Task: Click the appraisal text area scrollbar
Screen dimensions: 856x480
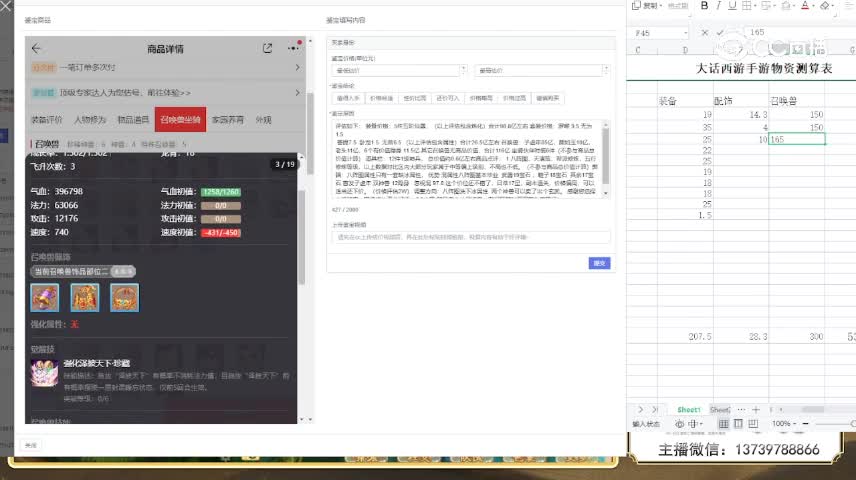Action: (x=605, y=158)
